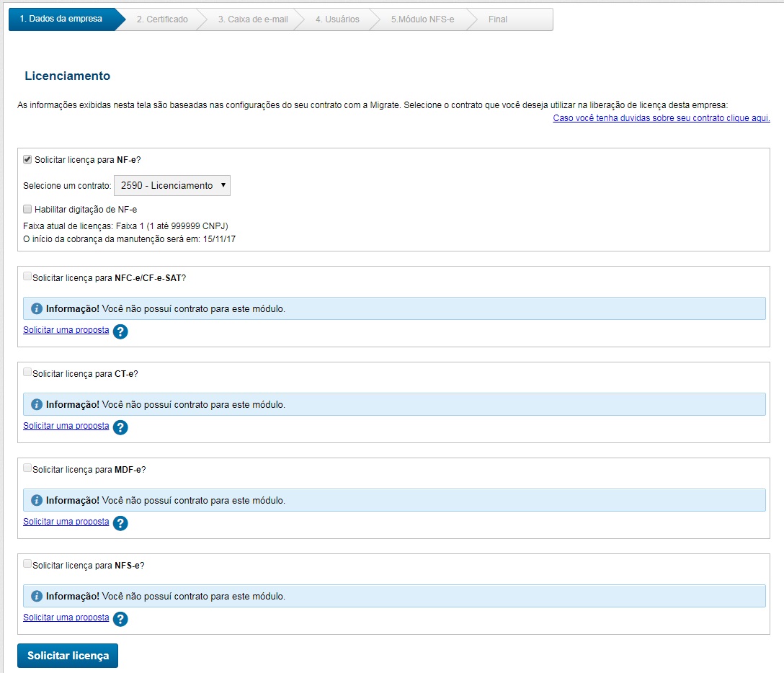Screen dimensions: 784x673
Task: Click help icon in NFS-e section
Action: tap(120, 619)
